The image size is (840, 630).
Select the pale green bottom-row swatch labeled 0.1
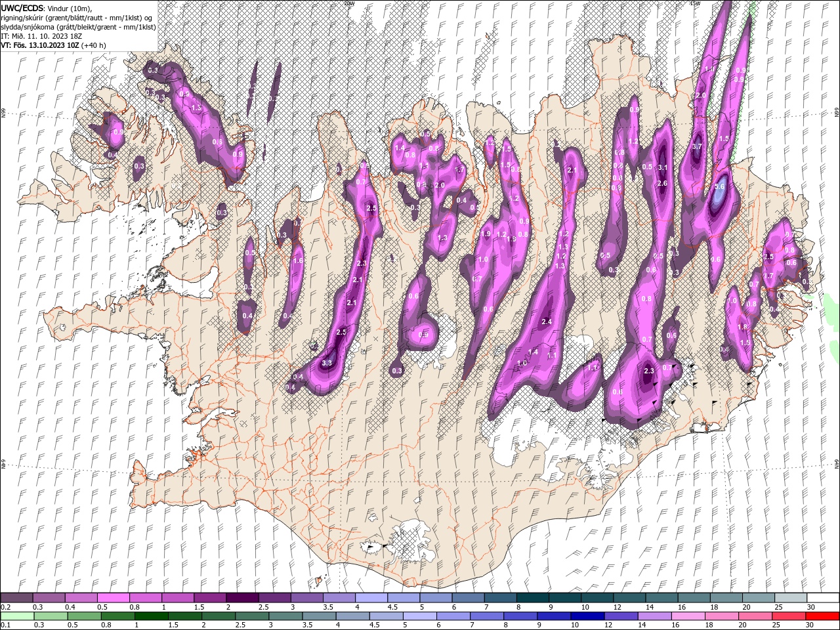coord(16,616)
